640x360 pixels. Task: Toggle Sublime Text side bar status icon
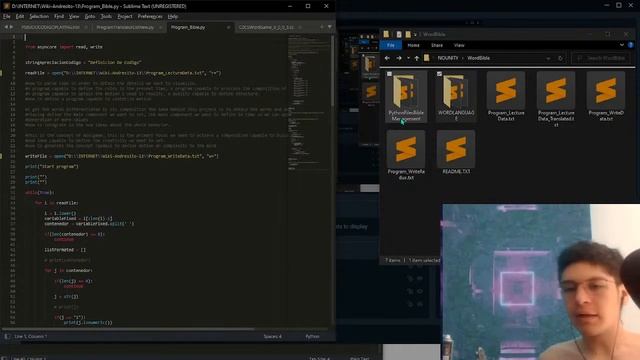[x=7, y=336]
